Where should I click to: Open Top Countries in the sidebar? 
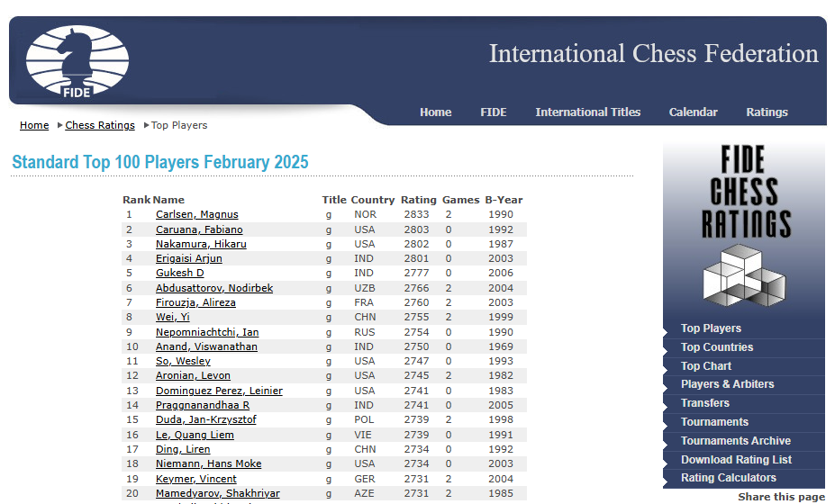(716, 347)
